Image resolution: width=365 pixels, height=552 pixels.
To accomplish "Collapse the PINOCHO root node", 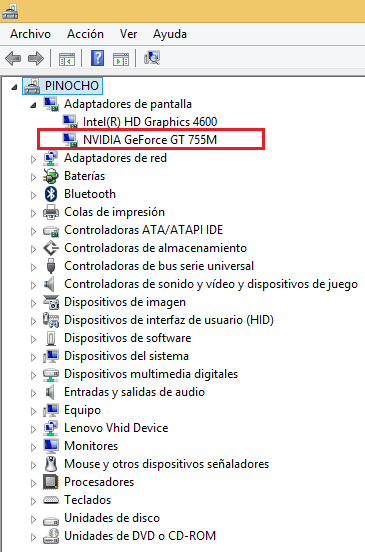I will point(14,87).
